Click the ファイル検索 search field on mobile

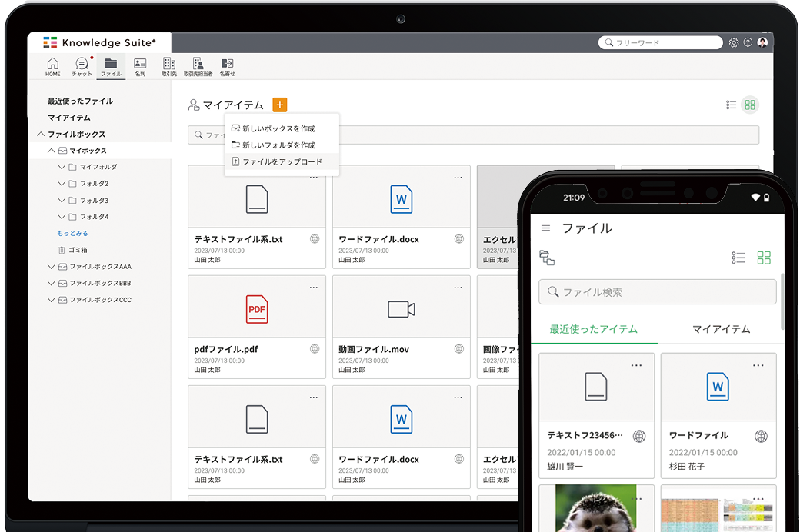[x=657, y=291]
